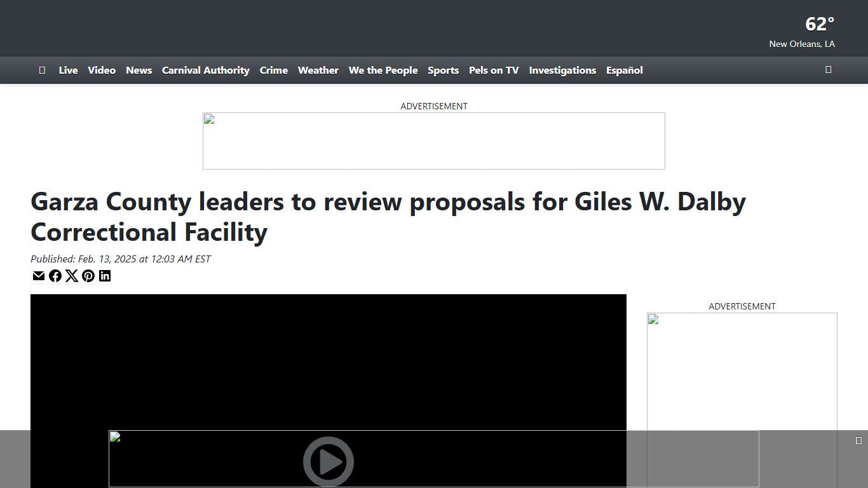Click the top advertisement banner

434,141
